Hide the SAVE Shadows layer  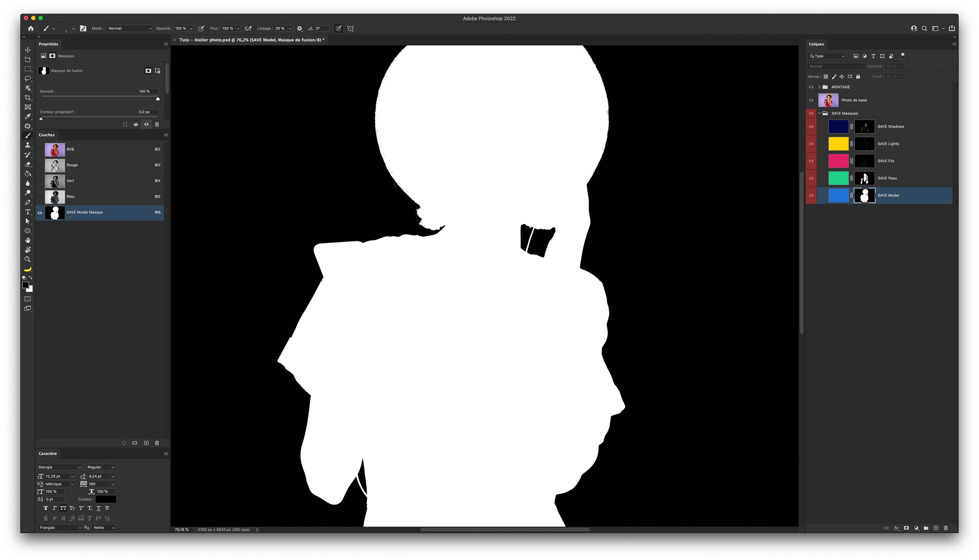click(x=811, y=126)
